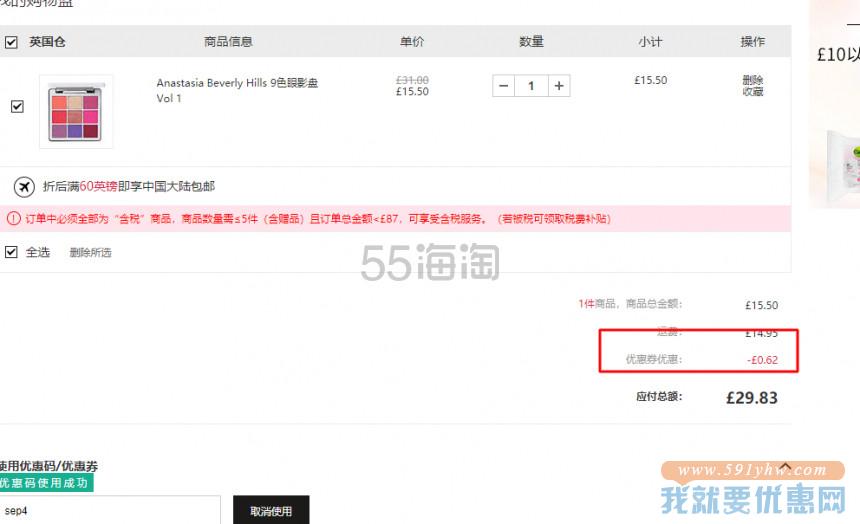Delete the item via 删除 link
860x524 pixels.
[x=752, y=80]
